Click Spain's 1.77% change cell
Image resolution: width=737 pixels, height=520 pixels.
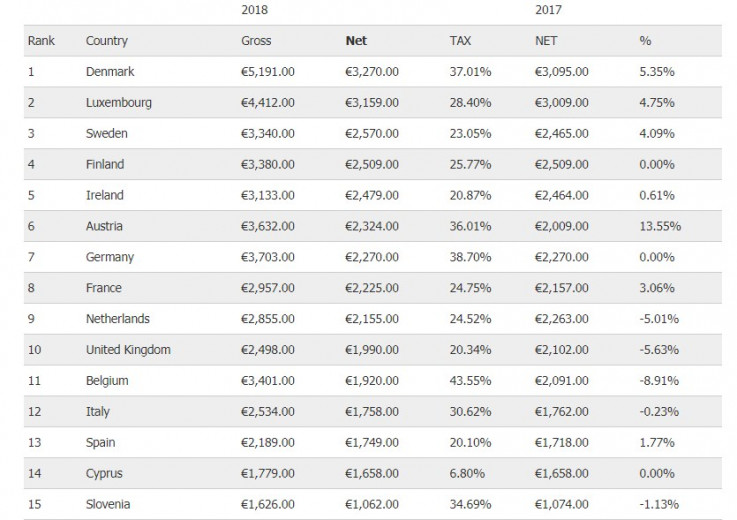point(656,443)
